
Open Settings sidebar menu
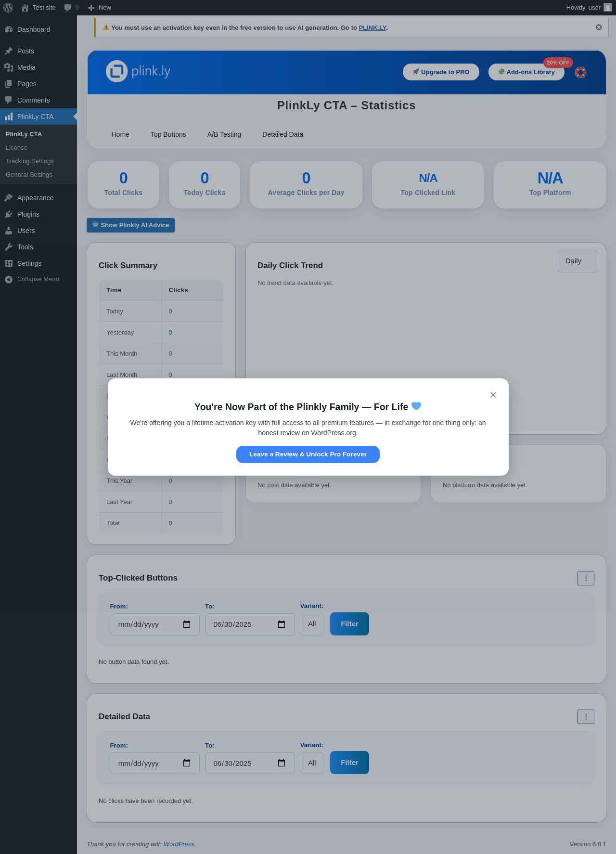point(38,263)
